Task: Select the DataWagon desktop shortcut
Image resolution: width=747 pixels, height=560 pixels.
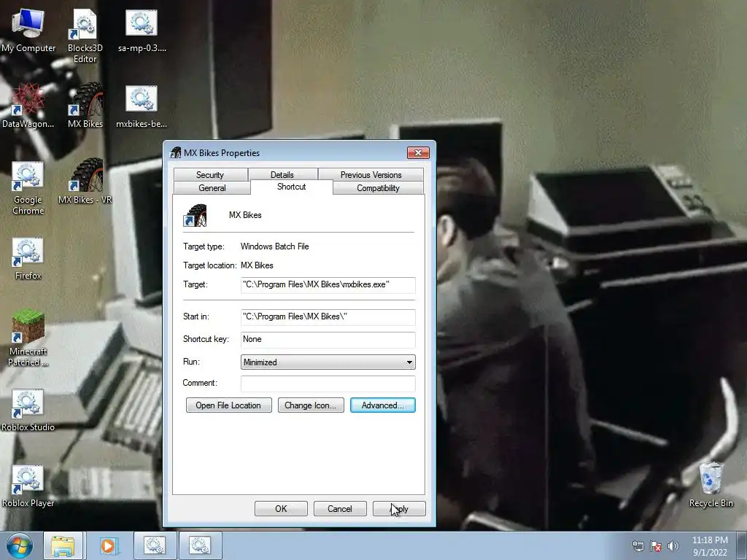Action: pos(28,106)
